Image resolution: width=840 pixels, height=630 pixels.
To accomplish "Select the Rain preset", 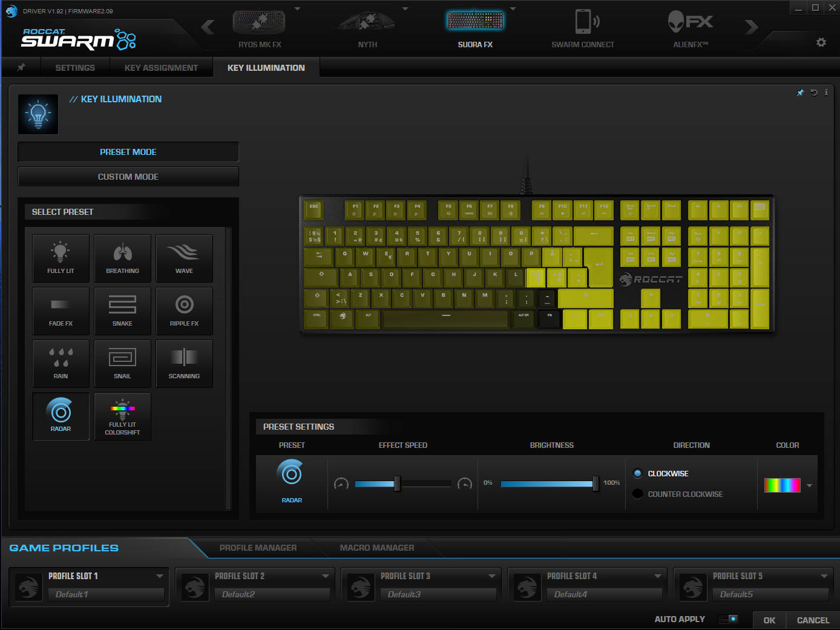I will [x=61, y=364].
